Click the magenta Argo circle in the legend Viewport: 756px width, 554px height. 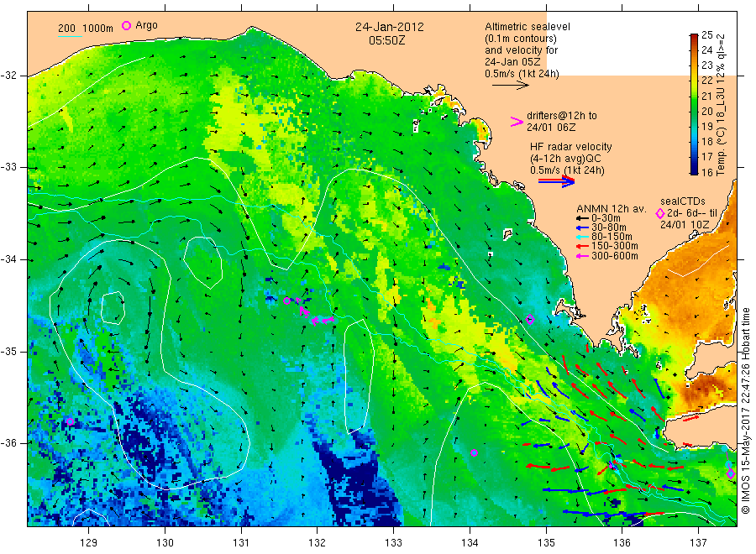(x=126, y=25)
